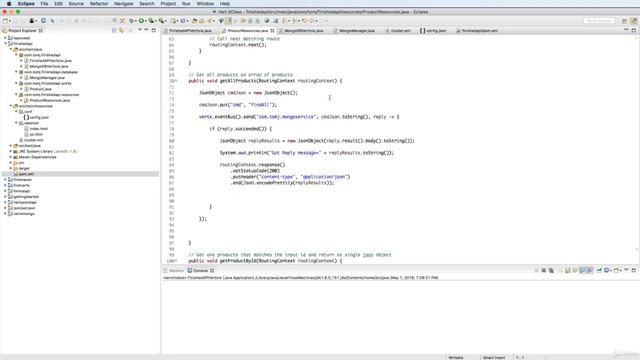Select ProductResources.java in Project Explorer
The width and height of the screenshot is (640, 360).
(49, 100)
